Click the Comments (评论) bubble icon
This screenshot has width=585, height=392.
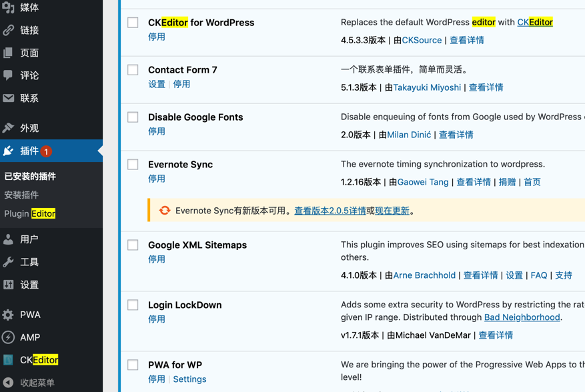coord(8,75)
